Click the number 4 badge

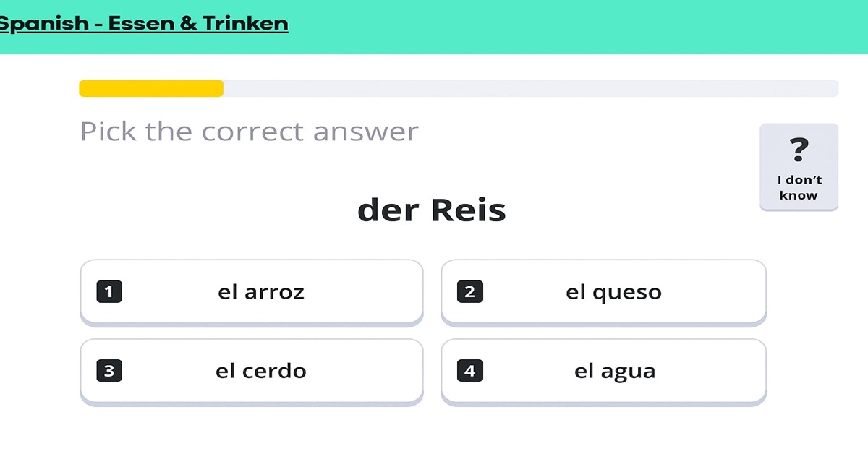coord(470,372)
